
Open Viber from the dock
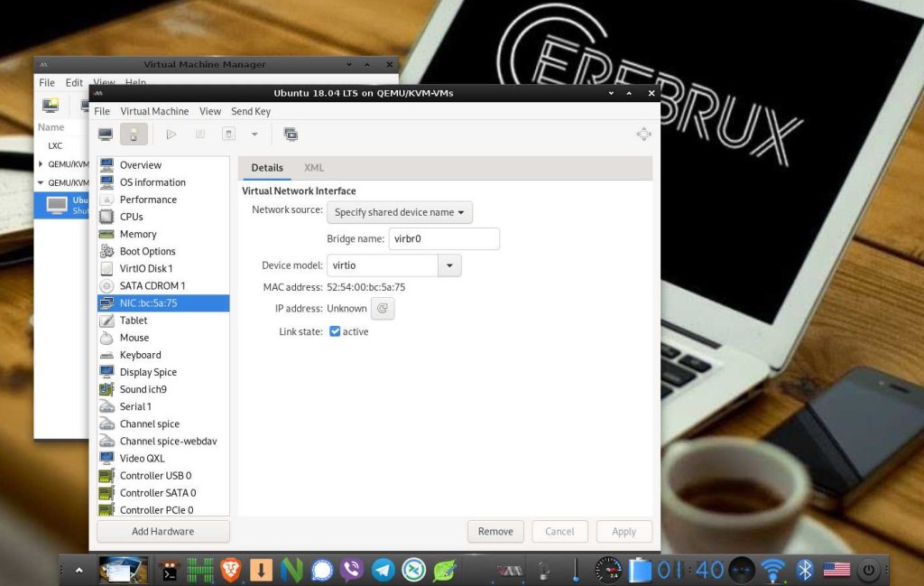pyautogui.click(x=352, y=570)
